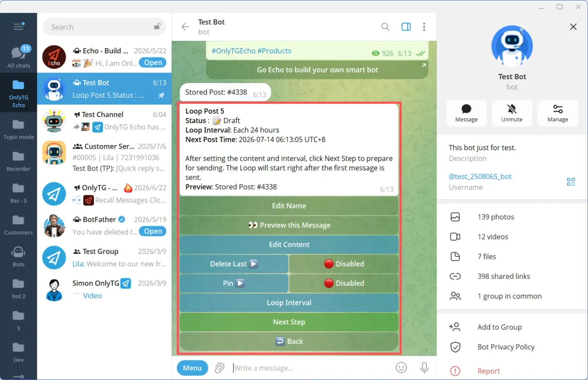Viewport: 588px width, 380px height.
Task: Open the hamburger main menu
Action: (18, 27)
